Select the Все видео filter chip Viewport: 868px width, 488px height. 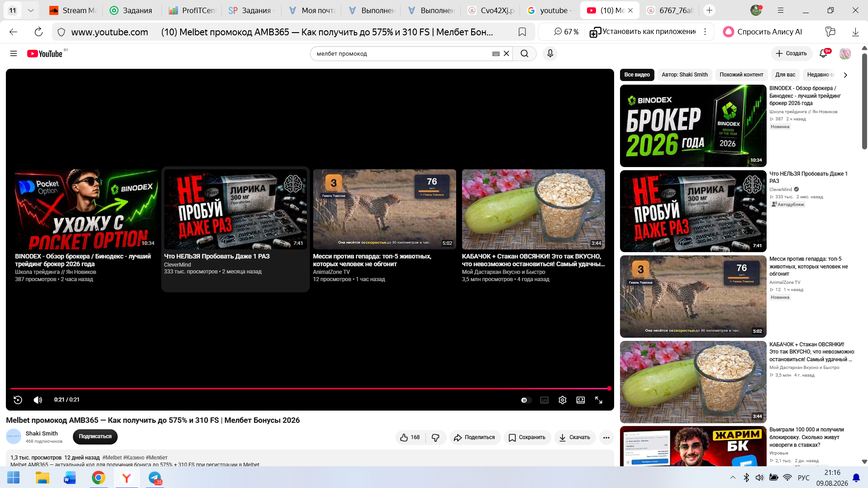click(x=637, y=75)
